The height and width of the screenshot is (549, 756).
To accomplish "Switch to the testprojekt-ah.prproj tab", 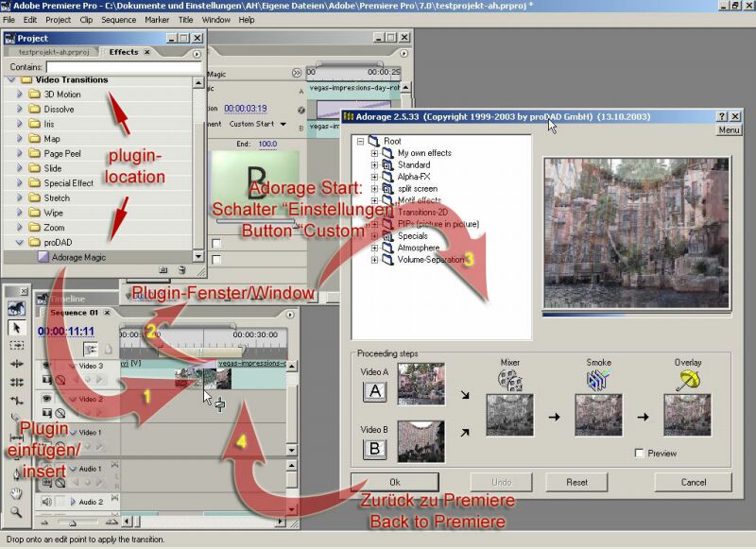I will (54, 52).
